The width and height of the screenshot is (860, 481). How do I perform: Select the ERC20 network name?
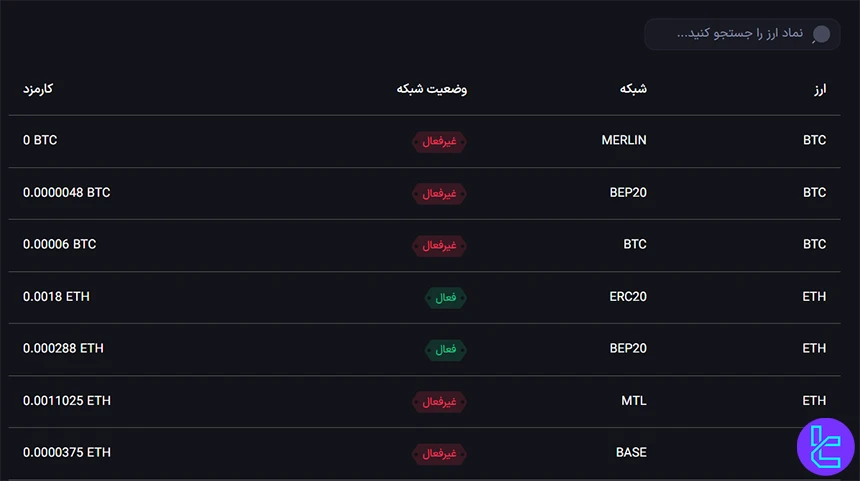628,296
